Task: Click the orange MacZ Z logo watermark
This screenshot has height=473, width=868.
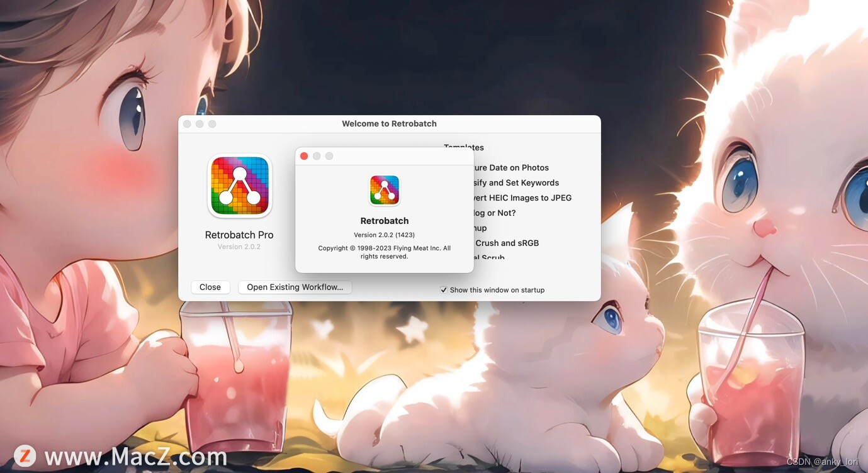Action: pos(25,455)
